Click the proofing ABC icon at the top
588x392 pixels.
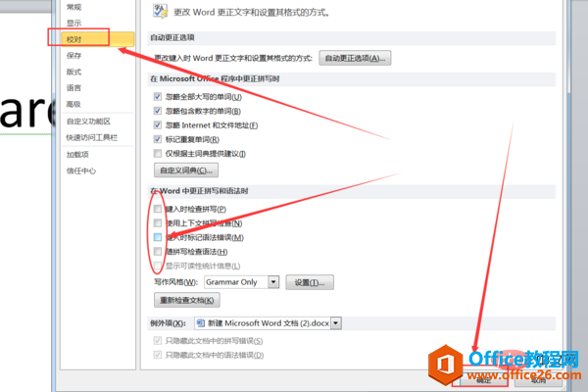pyautogui.click(x=161, y=11)
